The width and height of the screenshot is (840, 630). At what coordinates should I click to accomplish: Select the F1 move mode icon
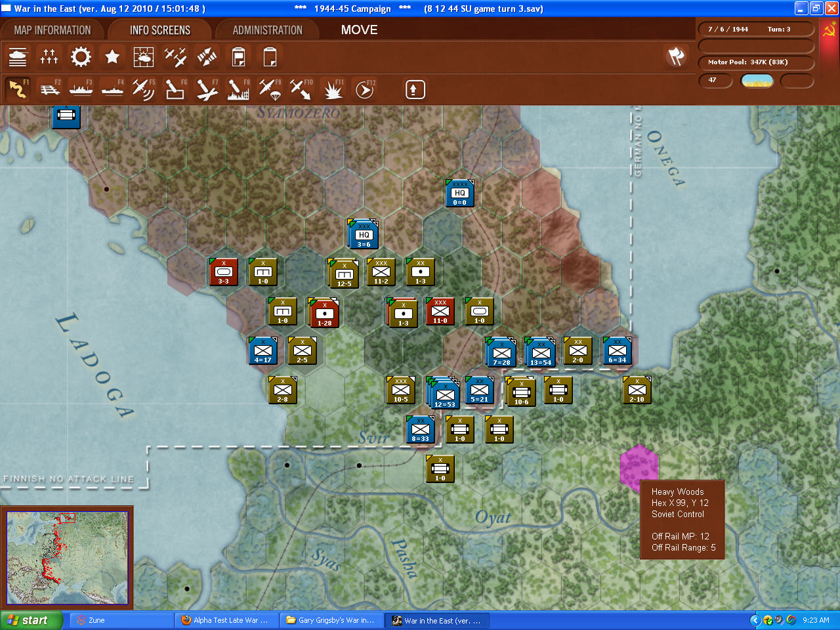18,89
